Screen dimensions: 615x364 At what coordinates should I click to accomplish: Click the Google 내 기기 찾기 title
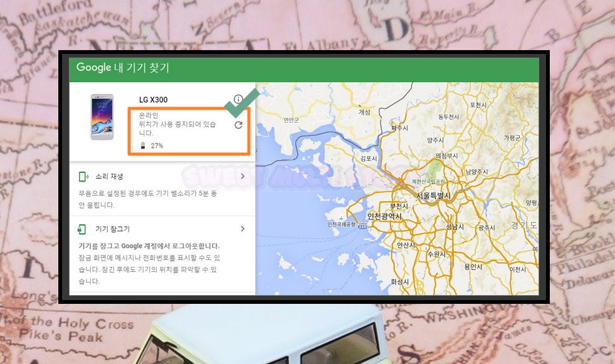pyautogui.click(x=123, y=68)
